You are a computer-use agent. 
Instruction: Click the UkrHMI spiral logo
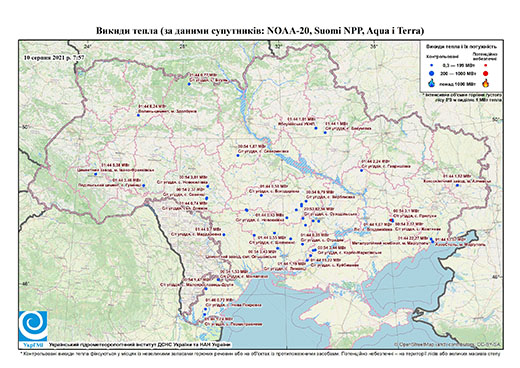(33, 326)
